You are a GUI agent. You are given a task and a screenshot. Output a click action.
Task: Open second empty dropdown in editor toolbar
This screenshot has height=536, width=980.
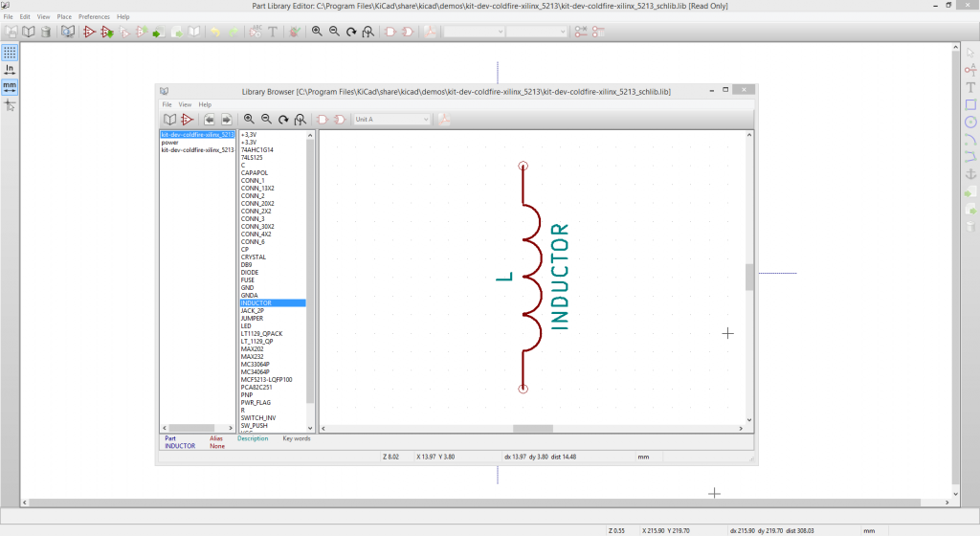(x=536, y=32)
